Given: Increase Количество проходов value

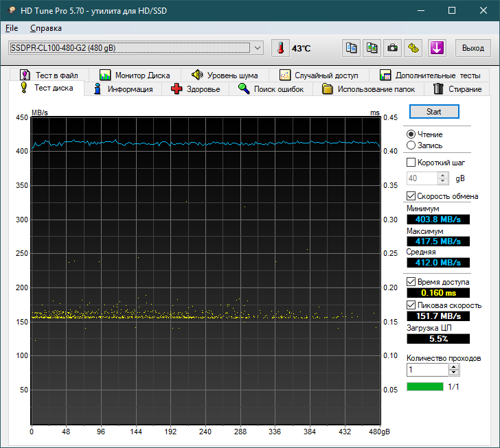Looking at the screenshot, I should (453, 367).
